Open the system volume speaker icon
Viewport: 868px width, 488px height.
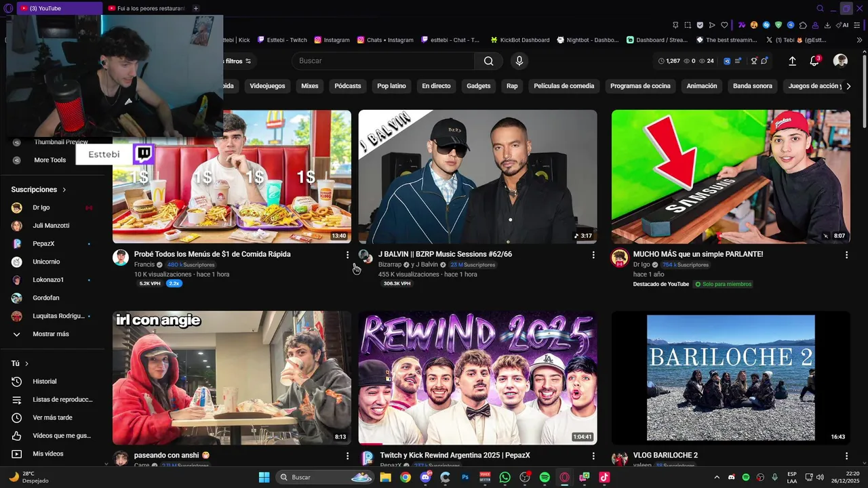(x=820, y=477)
